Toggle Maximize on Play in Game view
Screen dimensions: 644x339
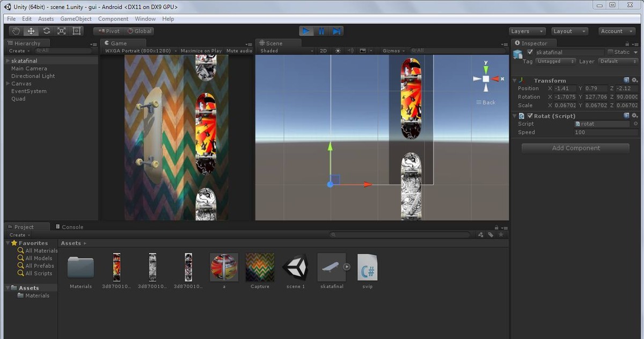point(201,51)
